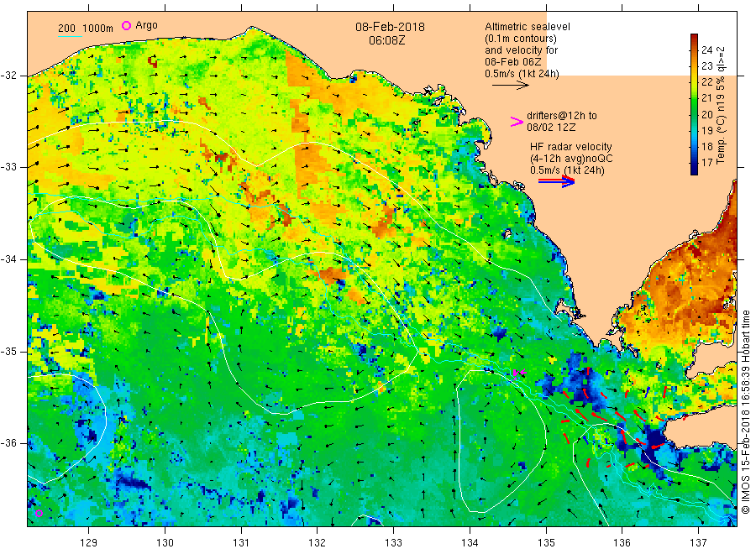Viewport: 756px width, 554px height.
Task: Click the 'drifters@12h to' legend text
Action: click(562, 116)
